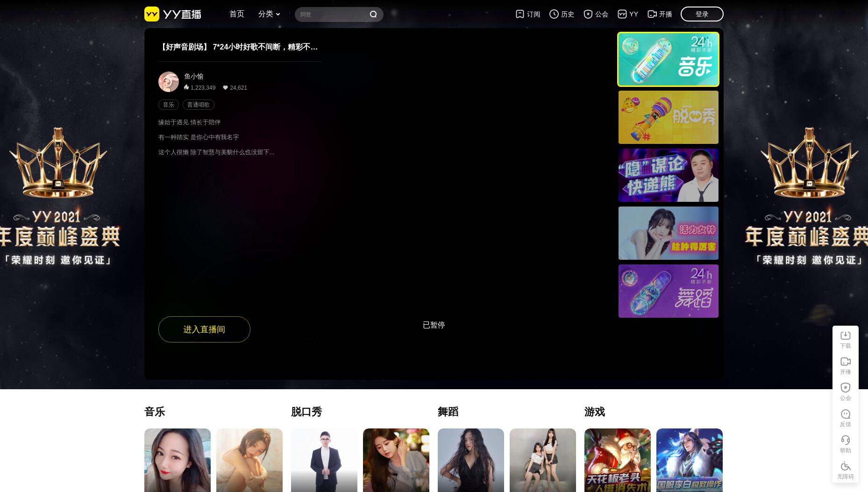Click bio line 这个人很懒
The image size is (868, 492).
pos(216,152)
